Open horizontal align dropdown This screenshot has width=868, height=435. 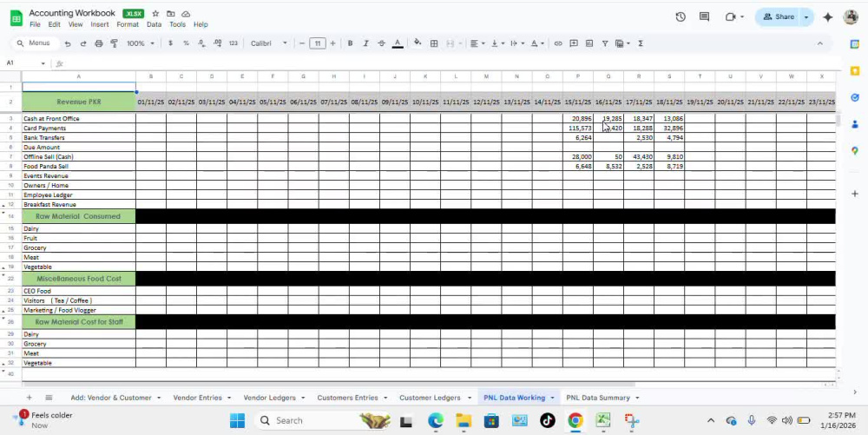(x=476, y=43)
